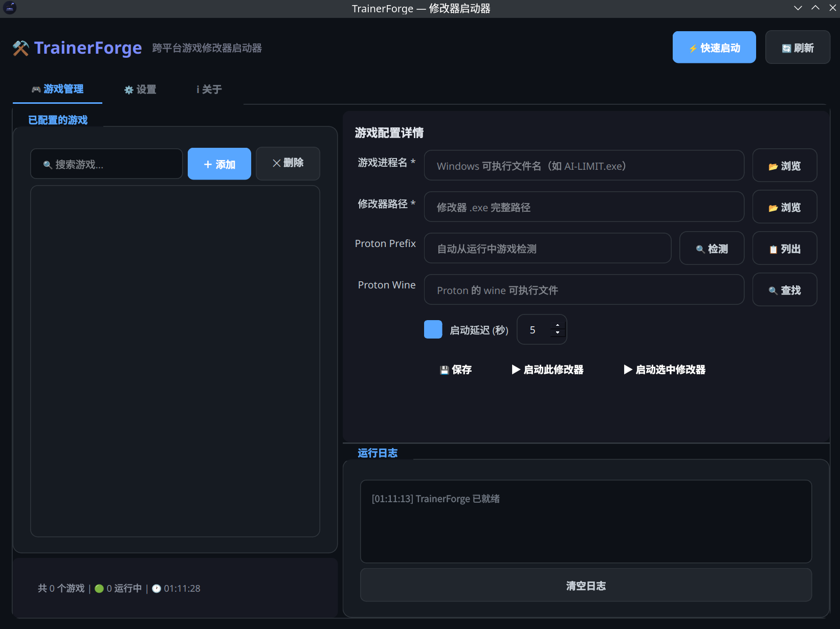This screenshot has height=629, width=840.
Task: Click 启动此修改器 launch this trainer
Action: pos(548,370)
